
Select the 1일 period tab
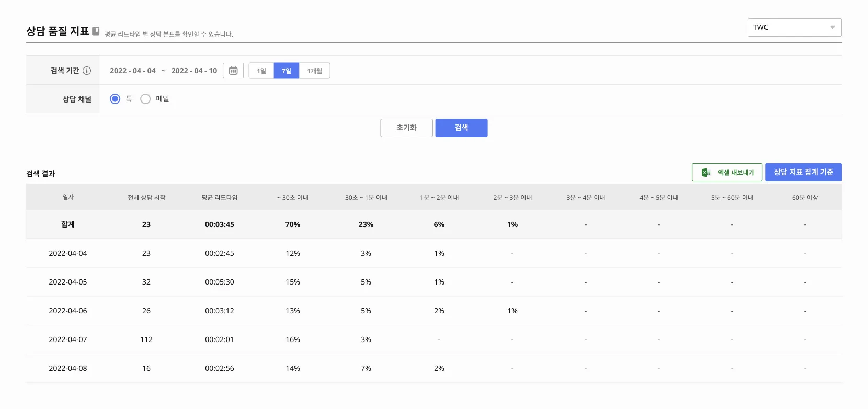tap(261, 71)
